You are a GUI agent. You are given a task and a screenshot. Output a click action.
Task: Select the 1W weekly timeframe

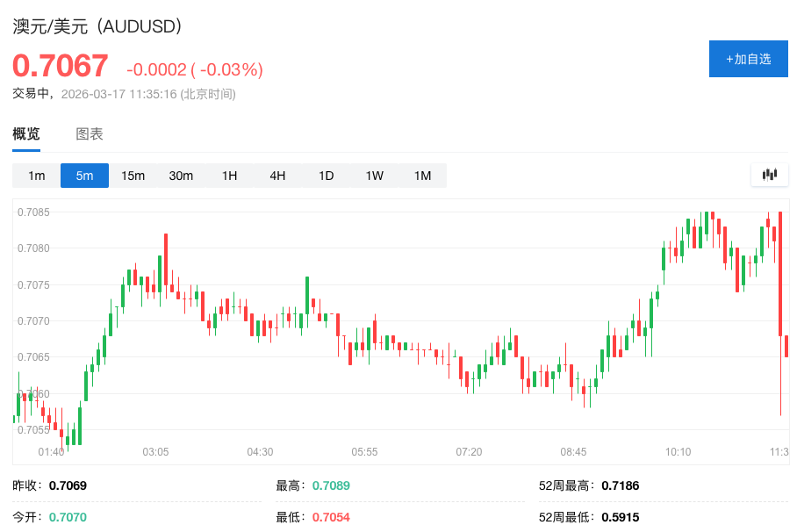click(374, 176)
